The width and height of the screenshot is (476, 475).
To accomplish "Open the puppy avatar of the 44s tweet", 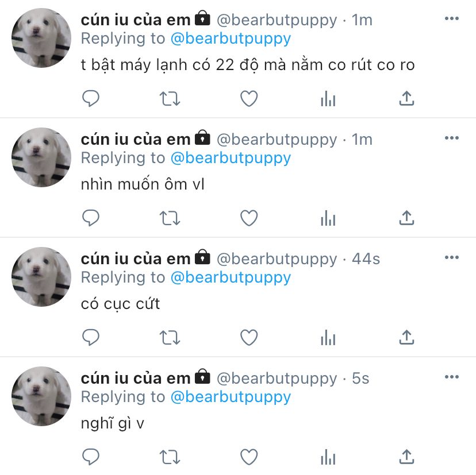I will 41,277.
